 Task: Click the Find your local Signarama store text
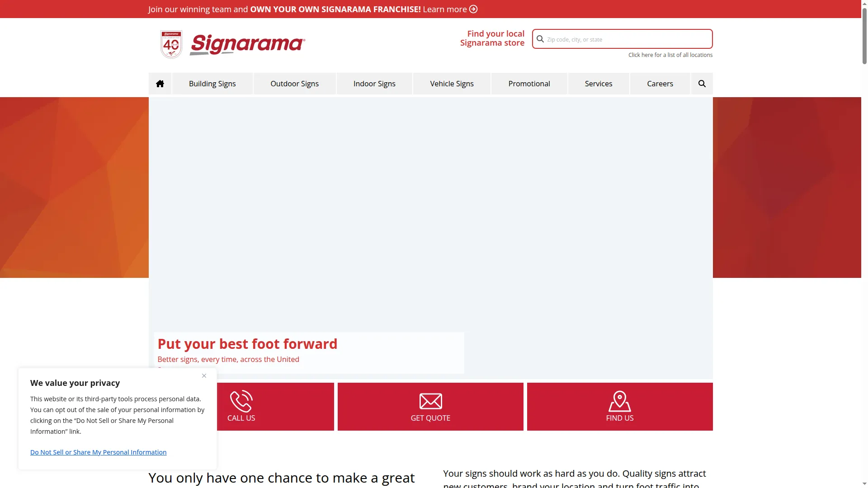[492, 38]
